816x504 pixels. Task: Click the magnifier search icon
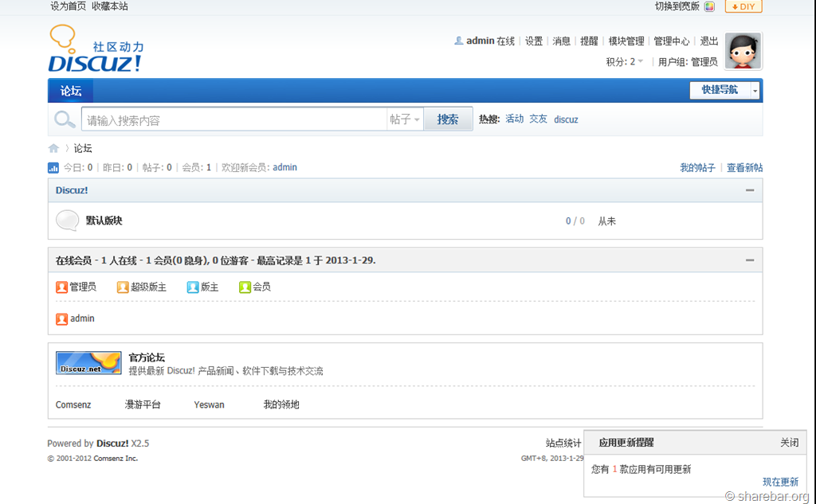point(64,119)
